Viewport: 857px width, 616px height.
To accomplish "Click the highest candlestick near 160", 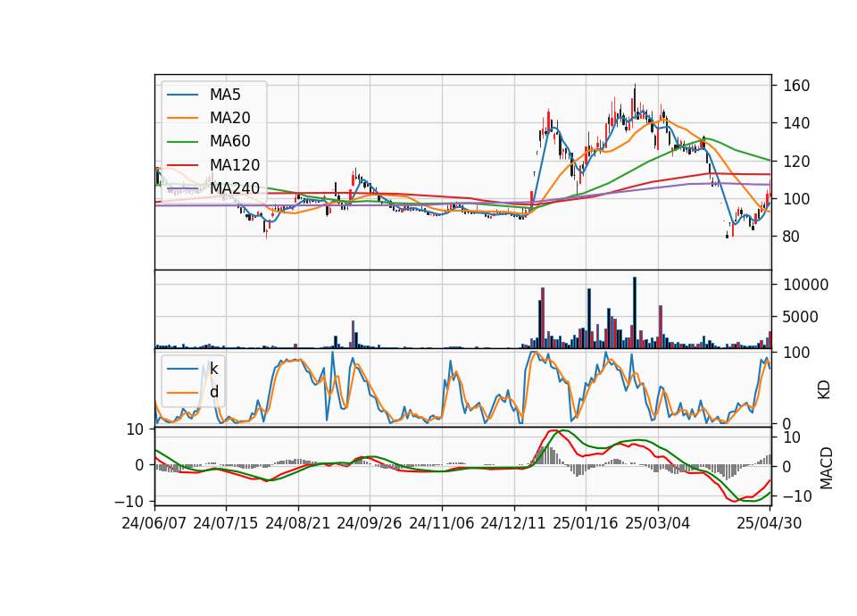I will (635, 101).
